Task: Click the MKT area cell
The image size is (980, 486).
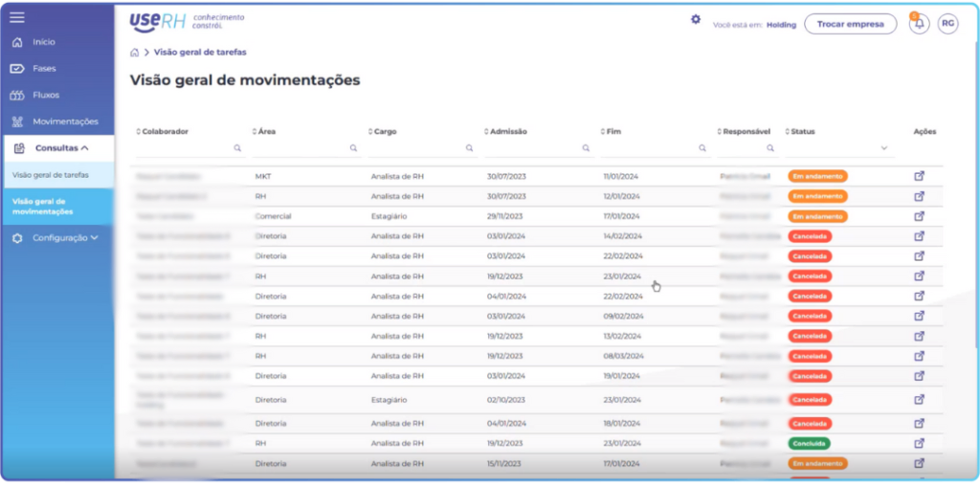Action: (x=263, y=176)
